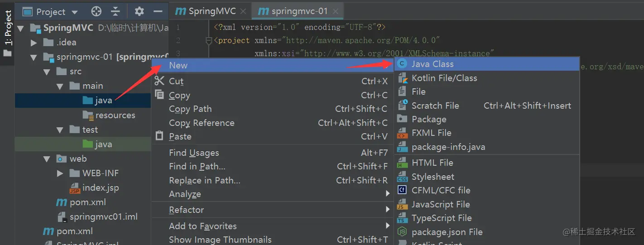This screenshot has height=245, width=644.
Task: Click the scissors Cut icon
Action: [159, 81]
